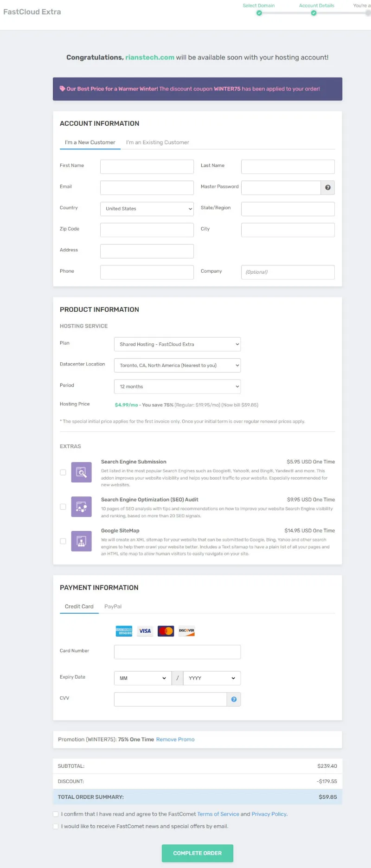Screen dimensions: 371x868
Task: Click the CVV help icon
Action: (x=234, y=699)
